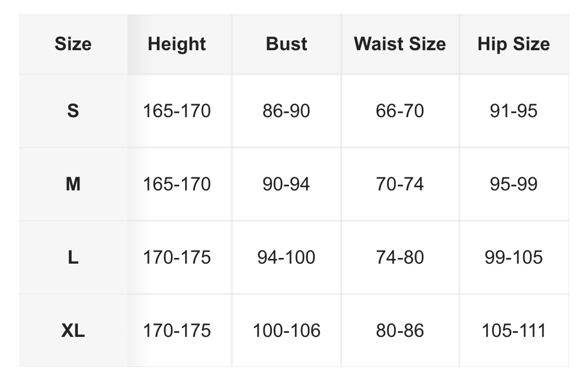Click the 66-70 waist cell
The height and width of the screenshot is (384, 588).
tap(400, 111)
